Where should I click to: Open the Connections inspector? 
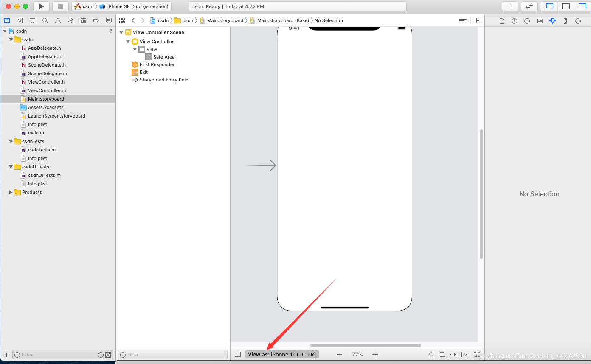[578, 20]
